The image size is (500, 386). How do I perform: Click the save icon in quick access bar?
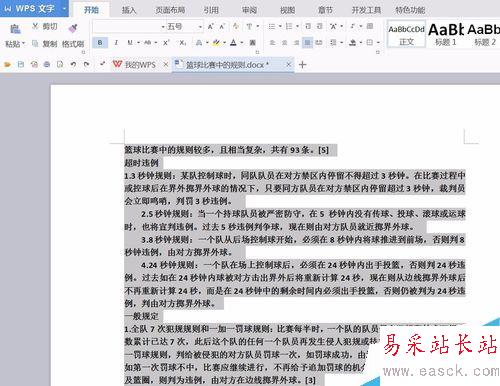21,64
